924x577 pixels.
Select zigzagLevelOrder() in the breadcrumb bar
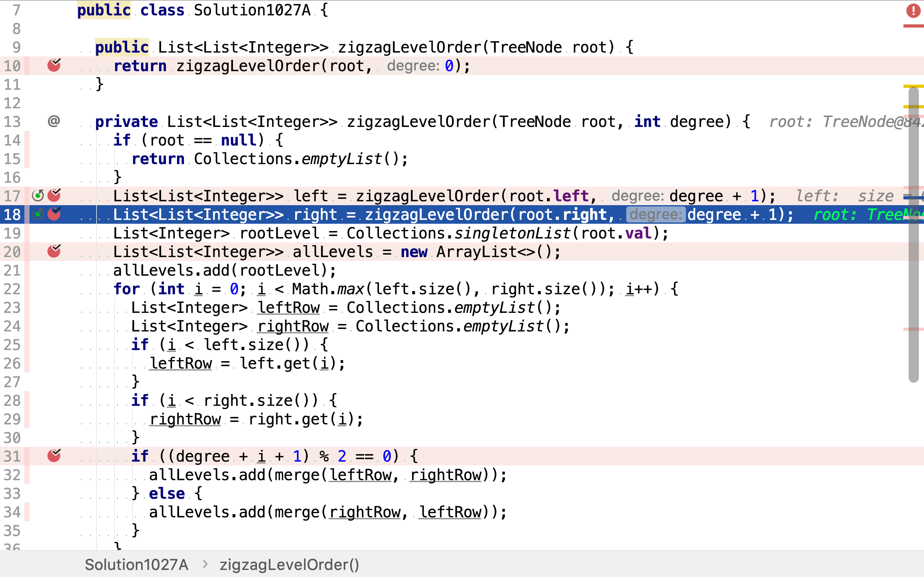289,564
